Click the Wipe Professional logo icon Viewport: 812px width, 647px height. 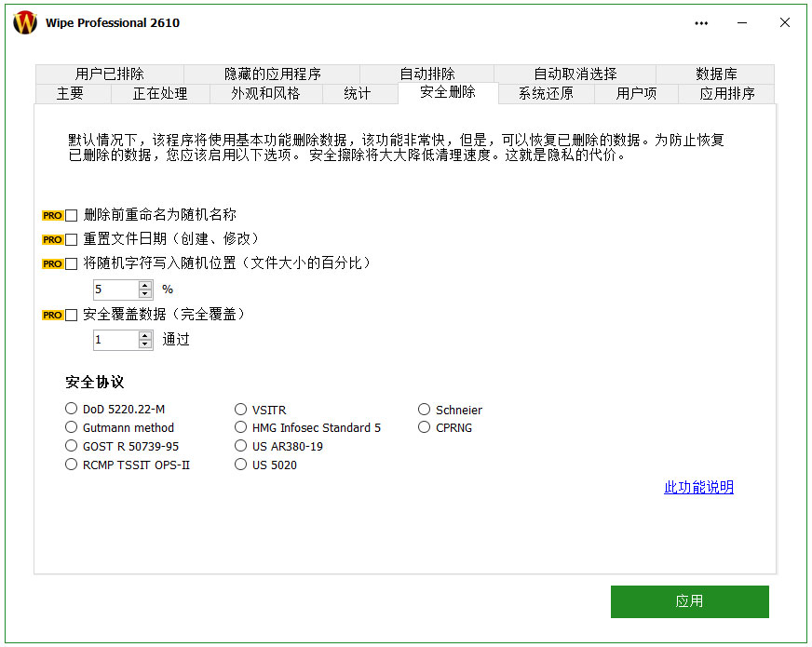click(25, 22)
